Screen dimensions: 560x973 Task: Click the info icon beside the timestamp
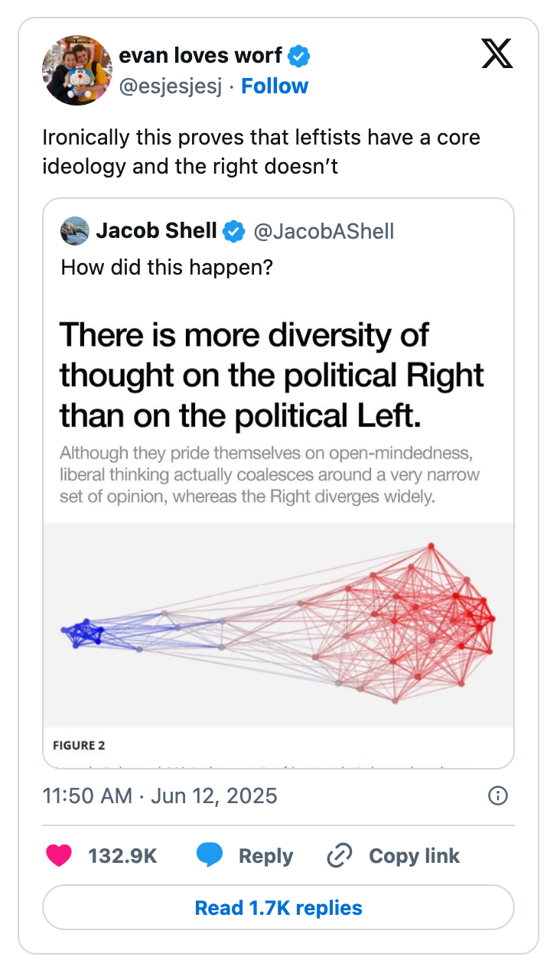tap(497, 796)
